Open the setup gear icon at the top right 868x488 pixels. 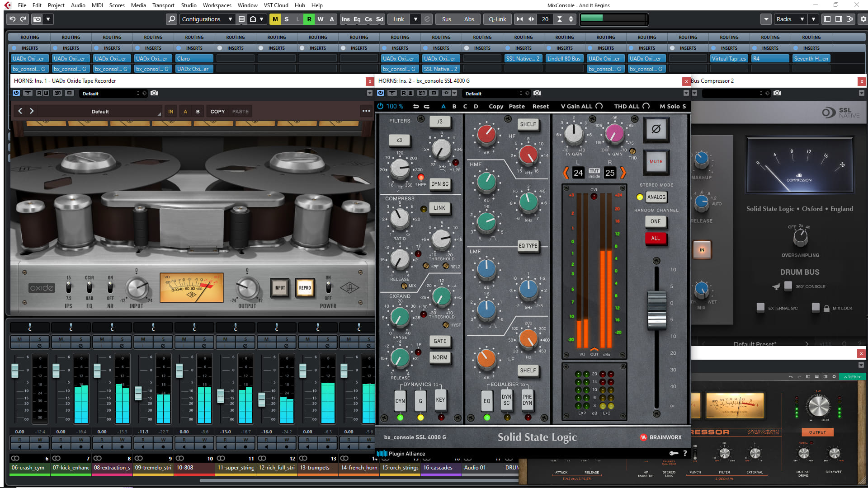[x=863, y=19]
